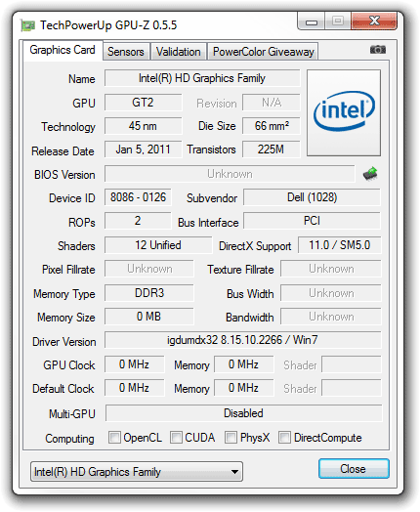Click the Pixel Fillrate Unknown field
This screenshot has height=512, width=420.
point(149,269)
